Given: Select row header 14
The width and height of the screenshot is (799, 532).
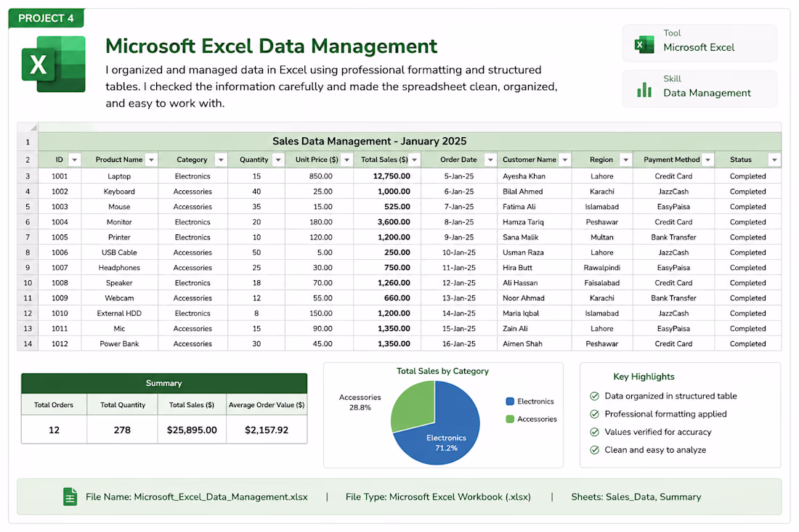Looking at the screenshot, I should 28,343.
